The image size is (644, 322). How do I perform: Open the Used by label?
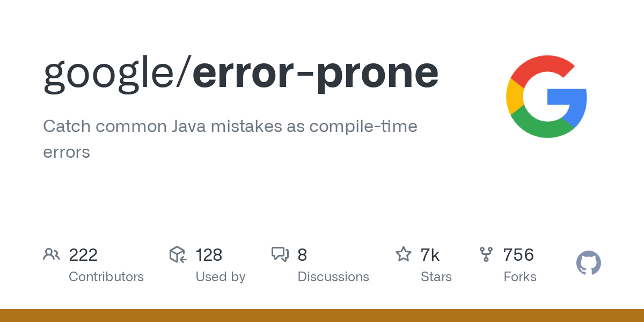(221, 277)
